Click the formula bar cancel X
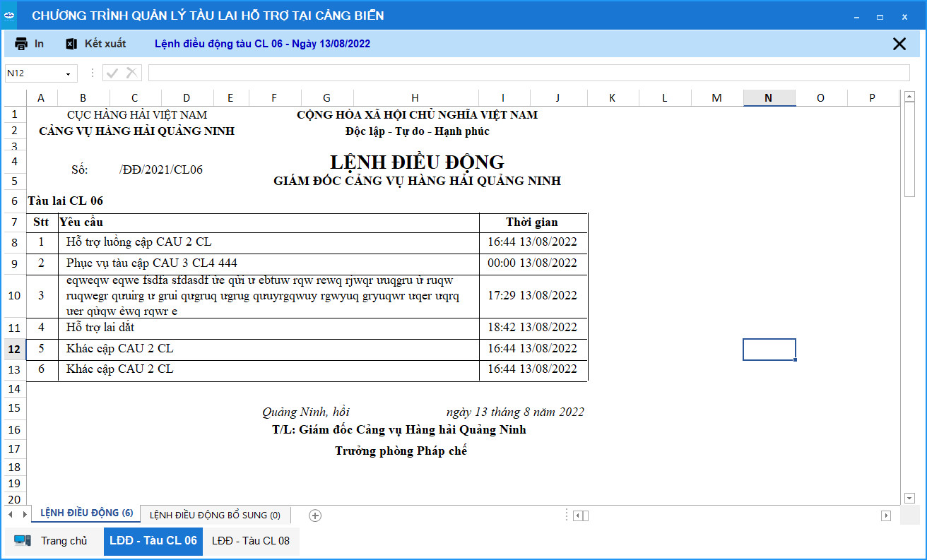927x560 pixels. point(132,73)
